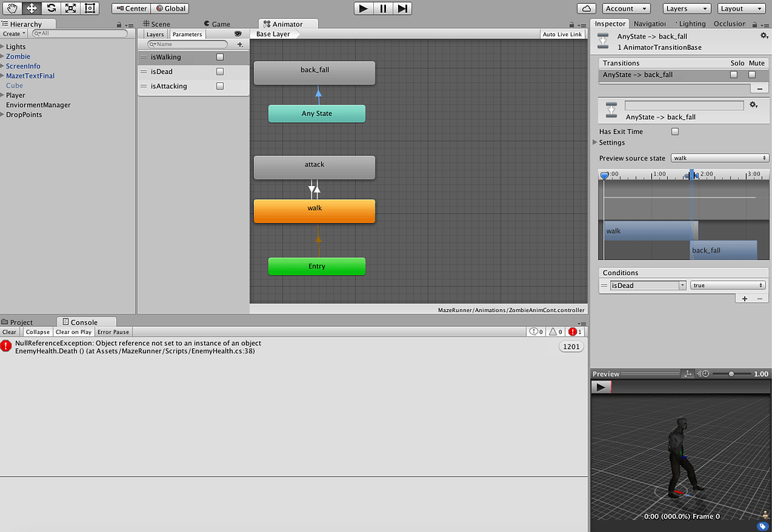The image size is (772, 532).
Task: Select the Rotate tool
Action: pos(51,8)
